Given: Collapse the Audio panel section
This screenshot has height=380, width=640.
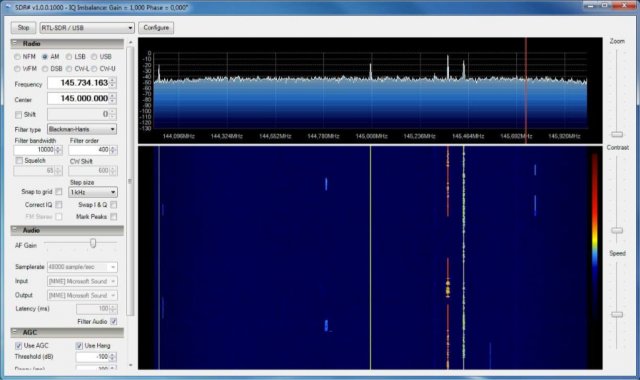Looking at the screenshot, I should pos(15,230).
